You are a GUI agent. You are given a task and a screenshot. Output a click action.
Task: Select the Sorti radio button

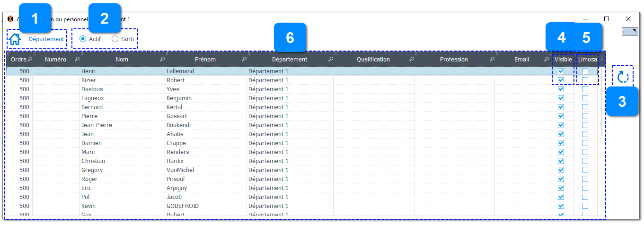[115, 39]
